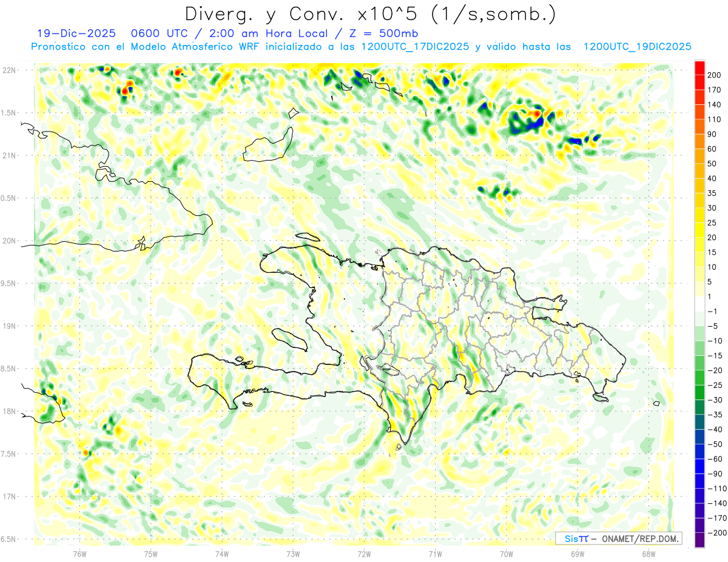Click the '20N' latitude label
The height and width of the screenshot is (562, 728).
pyautogui.click(x=9, y=241)
